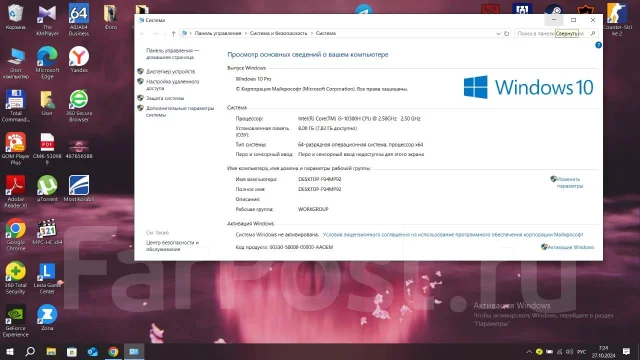Open help question mark icon
Viewport: 640px width, 360px height.
point(598,45)
